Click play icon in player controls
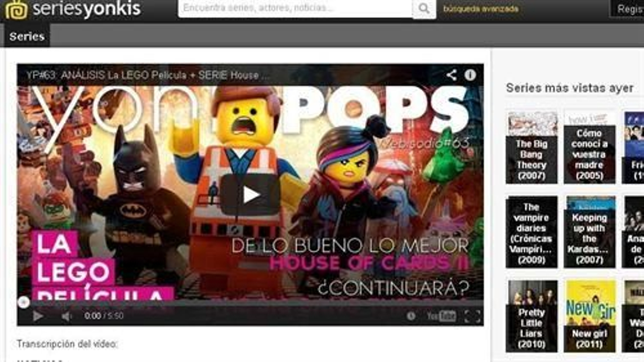The width and height of the screenshot is (644, 362). click(38, 316)
